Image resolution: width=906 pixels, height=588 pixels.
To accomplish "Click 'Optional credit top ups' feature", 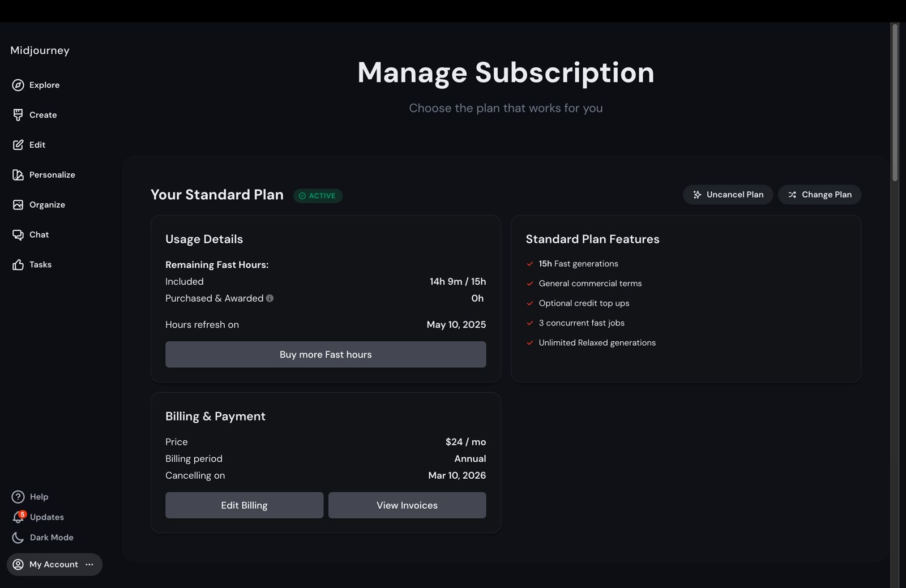I will 584,303.
